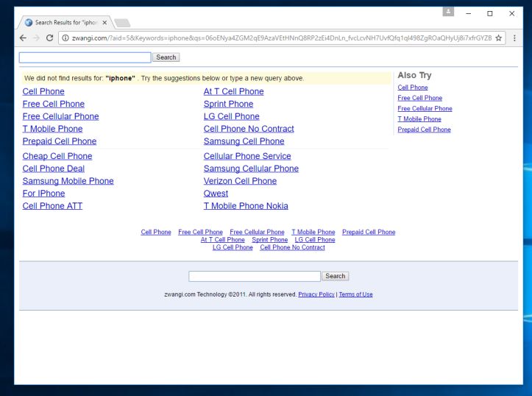
Task: Click the browser back arrow
Action: [x=23, y=38]
